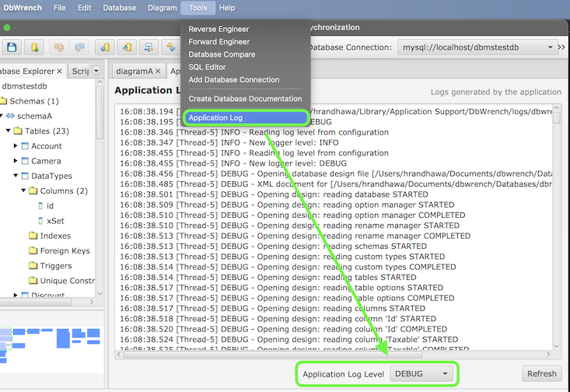Click the log vertical scrollbar thumb
Screen dimensions: 570x392
[x=557, y=117]
